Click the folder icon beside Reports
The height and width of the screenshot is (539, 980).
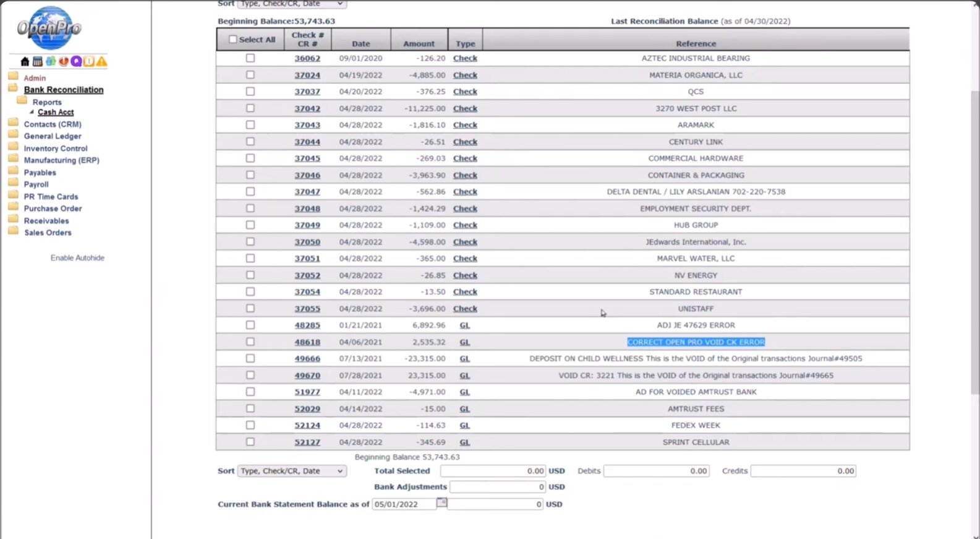[x=22, y=100]
